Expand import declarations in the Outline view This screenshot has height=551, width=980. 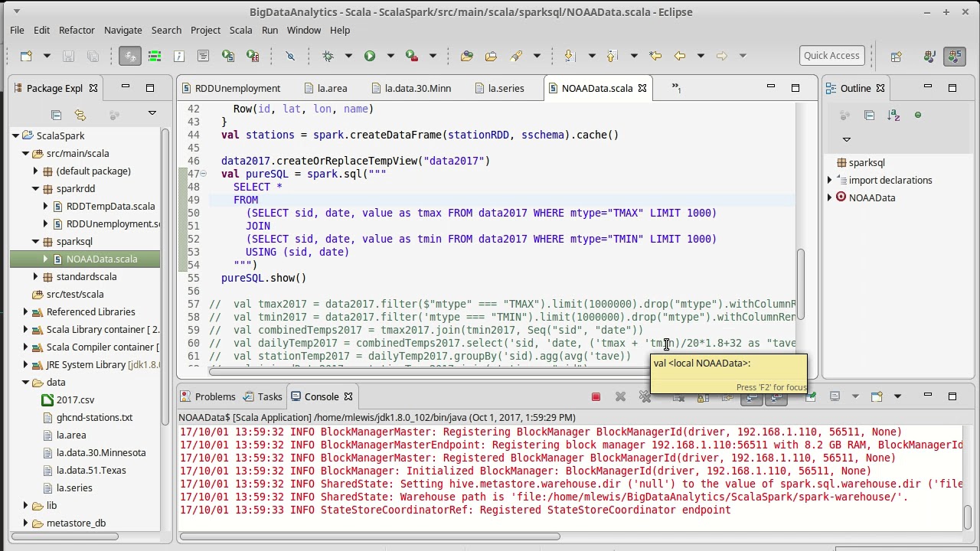(830, 180)
